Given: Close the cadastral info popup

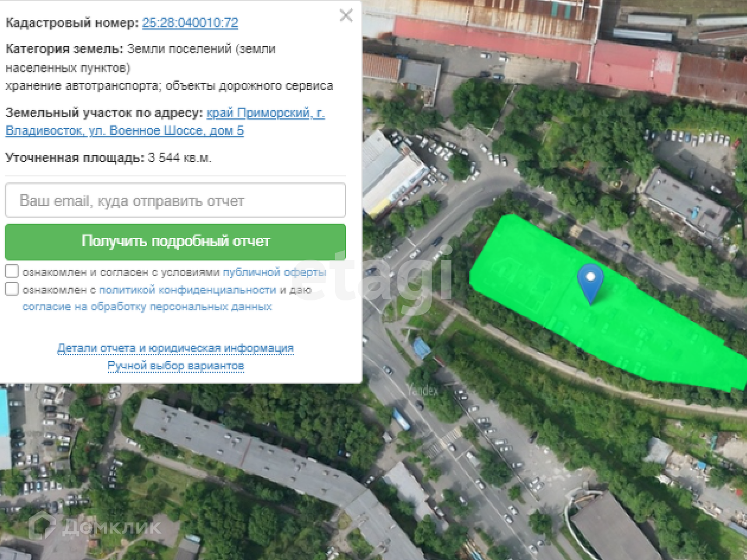Looking at the screenshot, I should coord(346,16).
